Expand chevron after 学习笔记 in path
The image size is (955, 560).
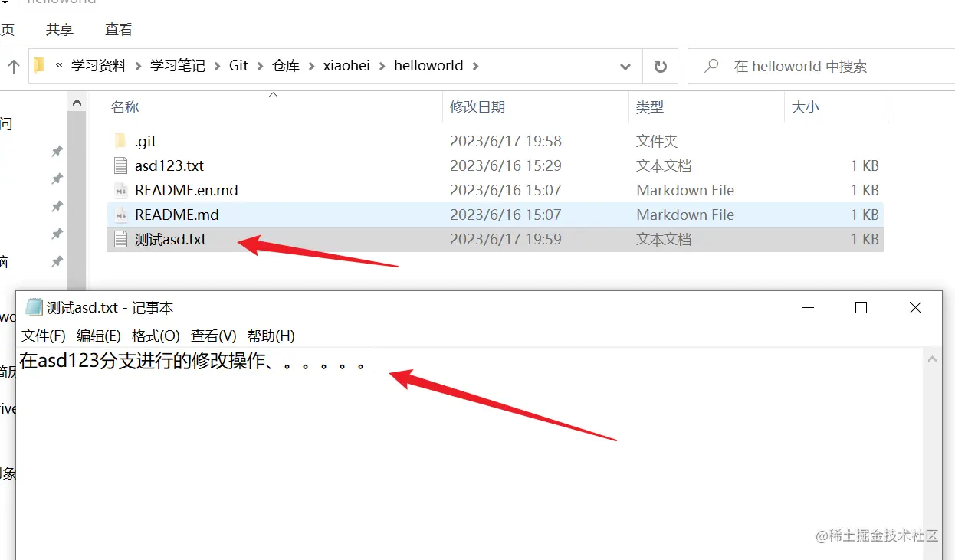(218, 66)
